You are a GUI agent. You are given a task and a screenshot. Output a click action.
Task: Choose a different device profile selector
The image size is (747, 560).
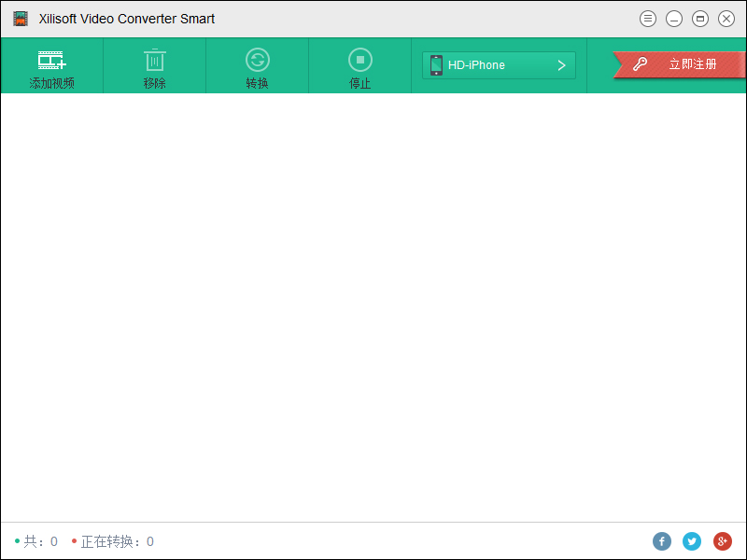[x=499, y=64]
